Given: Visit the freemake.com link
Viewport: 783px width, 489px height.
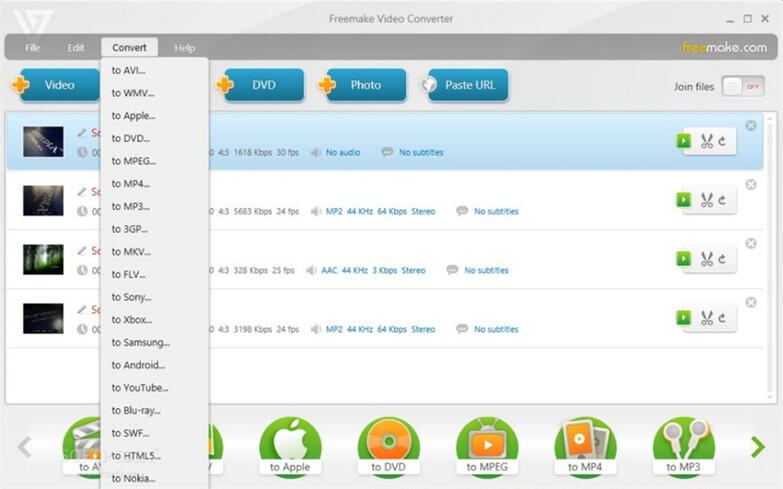Looking at the screenshot, I should point(724,47).
